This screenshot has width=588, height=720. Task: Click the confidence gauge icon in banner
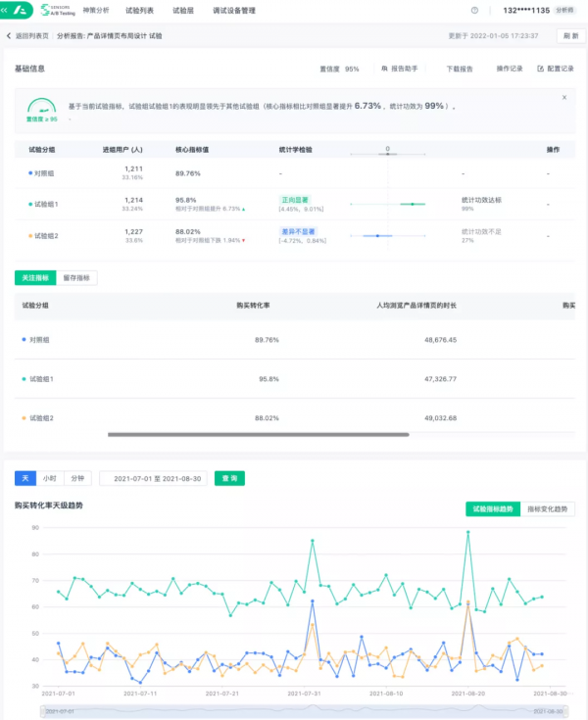point(40,107)
